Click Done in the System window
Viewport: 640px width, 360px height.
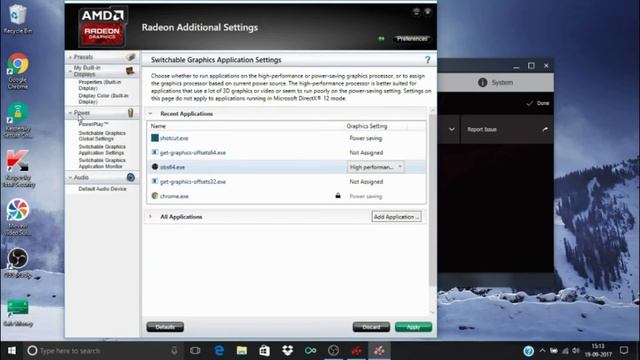[x=538, y=103]
